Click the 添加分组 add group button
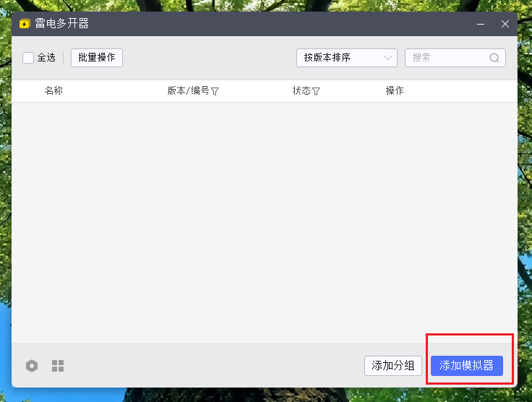 [393, 366]
